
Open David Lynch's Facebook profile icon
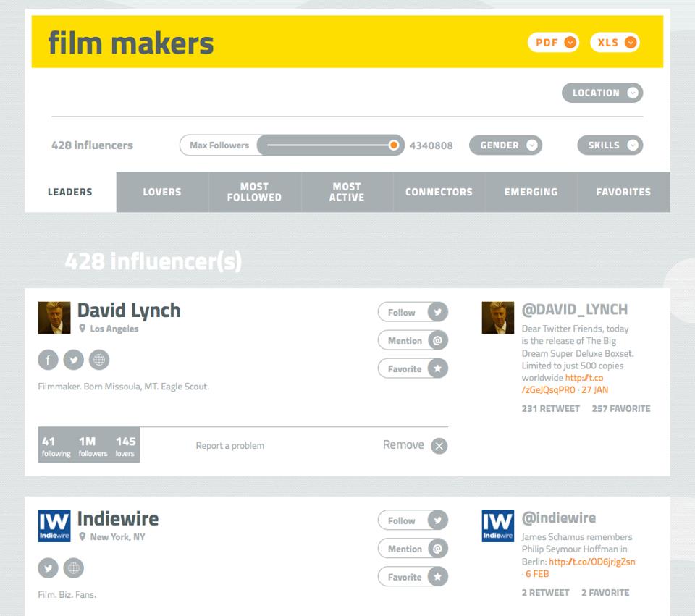point(48,360)
